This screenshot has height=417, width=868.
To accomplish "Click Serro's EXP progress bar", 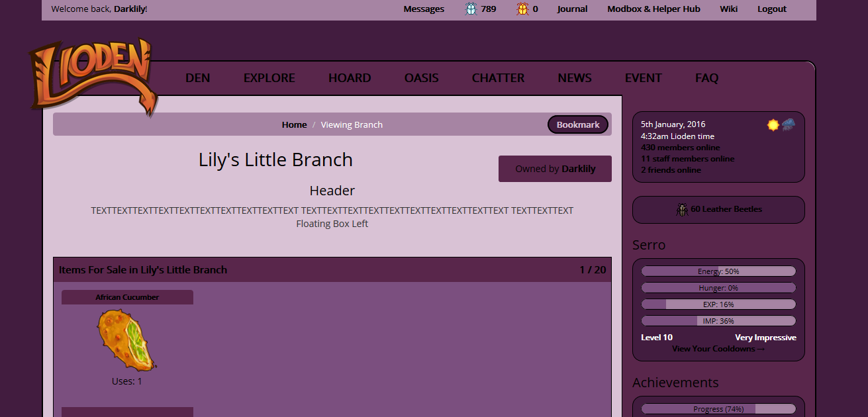I will [718, 304].
